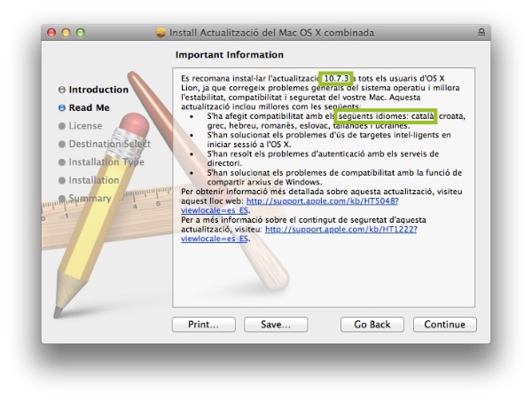Click the 10.7.3 version number text
Screen dimensions: 532x401
(x=336, y=78)
